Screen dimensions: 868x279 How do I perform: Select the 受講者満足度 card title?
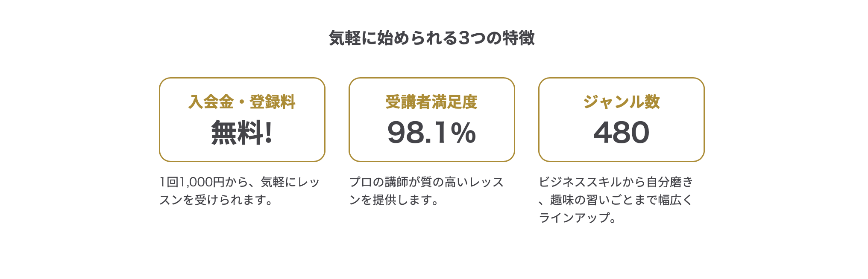pos(431,102)
